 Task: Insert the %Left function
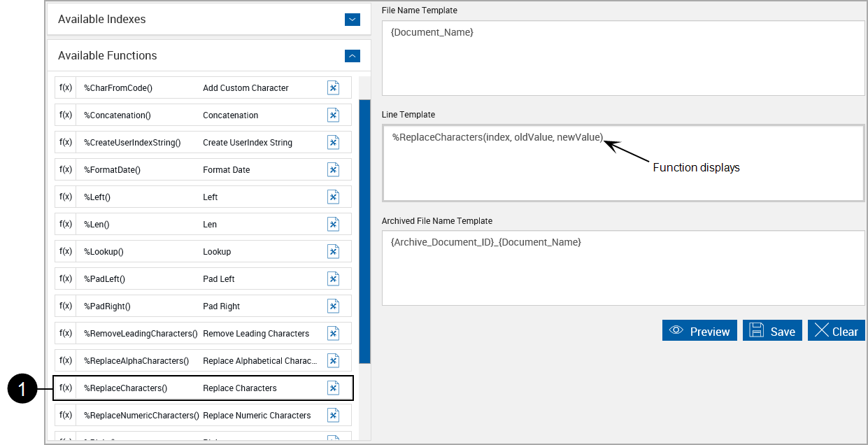(334, 197)
